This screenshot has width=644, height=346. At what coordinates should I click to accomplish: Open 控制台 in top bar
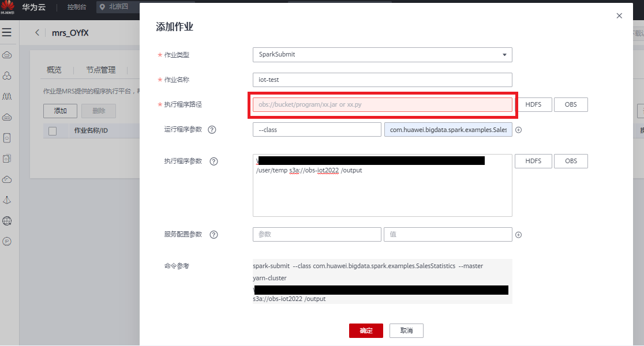coord(77,7)
